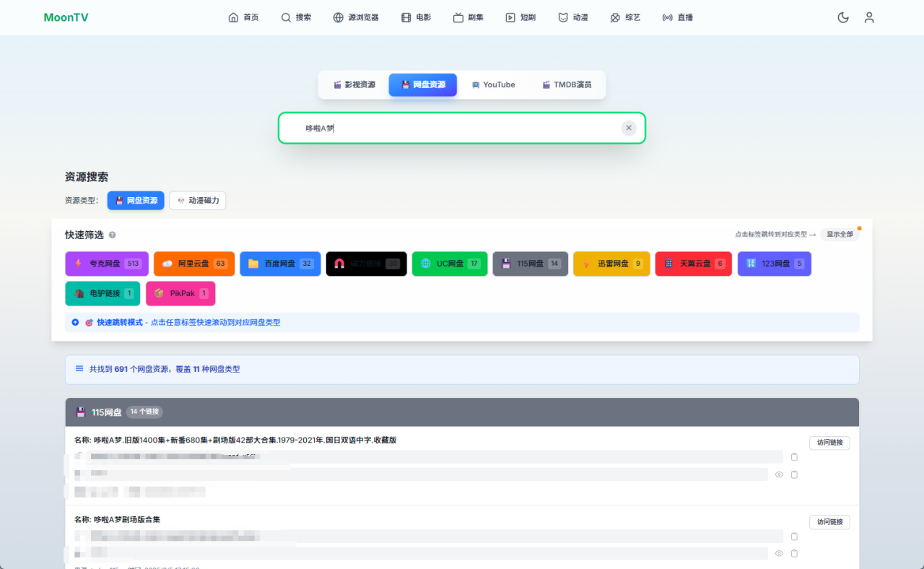The image size is (924, 569).
Task: Click the 显示全部 button
Action: (x=840, y=235)
